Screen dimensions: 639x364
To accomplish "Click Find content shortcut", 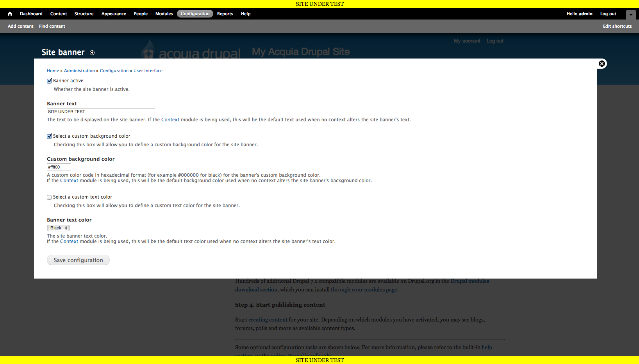I will pos(52,26).
